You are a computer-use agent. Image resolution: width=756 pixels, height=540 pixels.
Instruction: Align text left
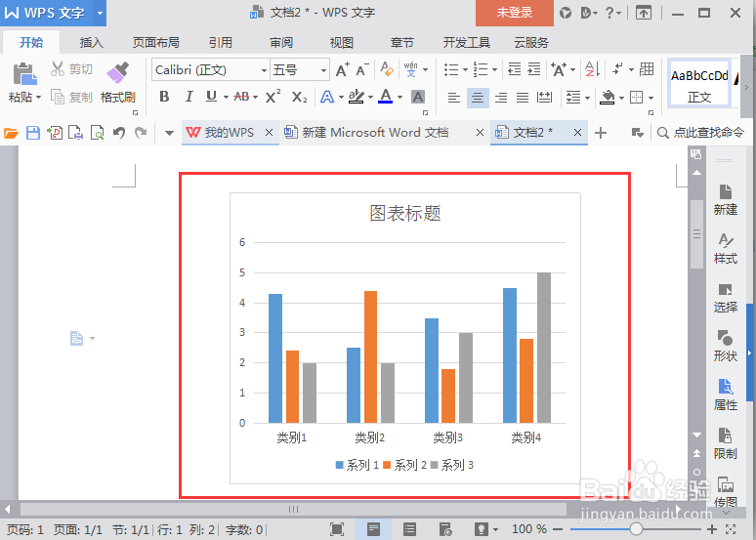tap(453, 98)
